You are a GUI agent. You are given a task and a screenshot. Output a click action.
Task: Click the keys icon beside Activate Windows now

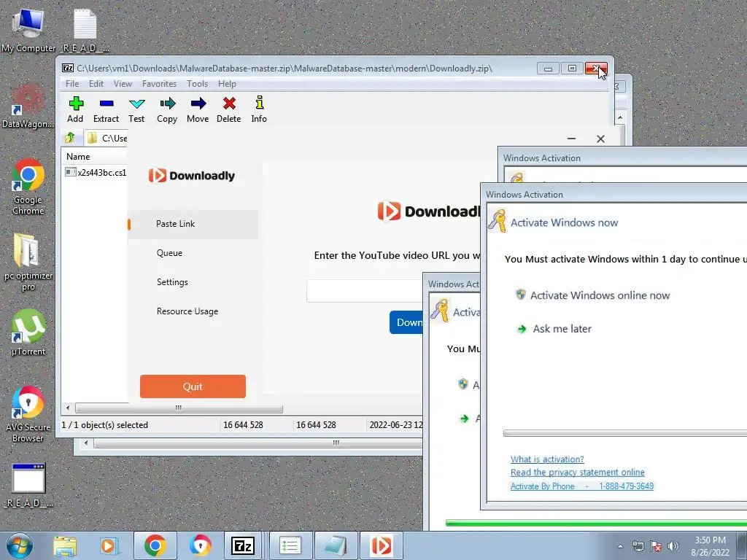[498, 222]
